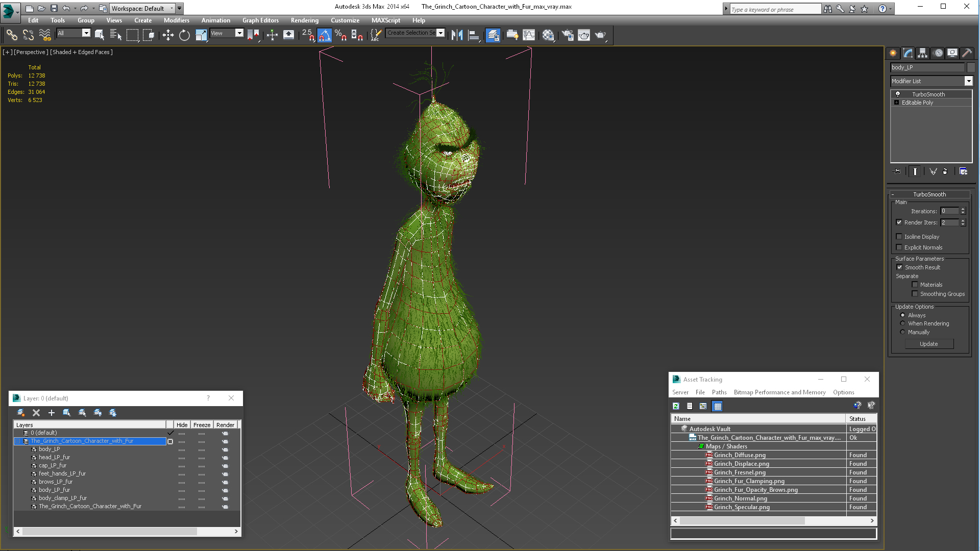Click the Iterations value field

coord(949,211)
